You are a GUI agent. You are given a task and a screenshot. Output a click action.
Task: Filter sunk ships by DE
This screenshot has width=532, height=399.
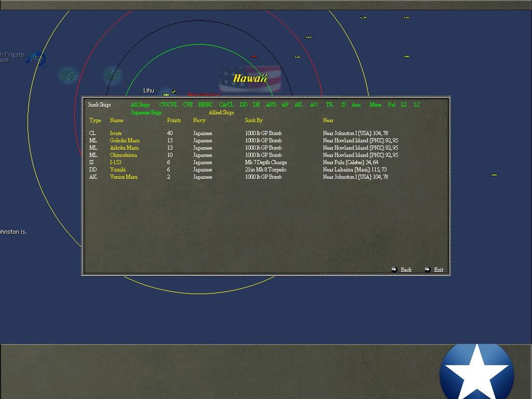point(257,105)
